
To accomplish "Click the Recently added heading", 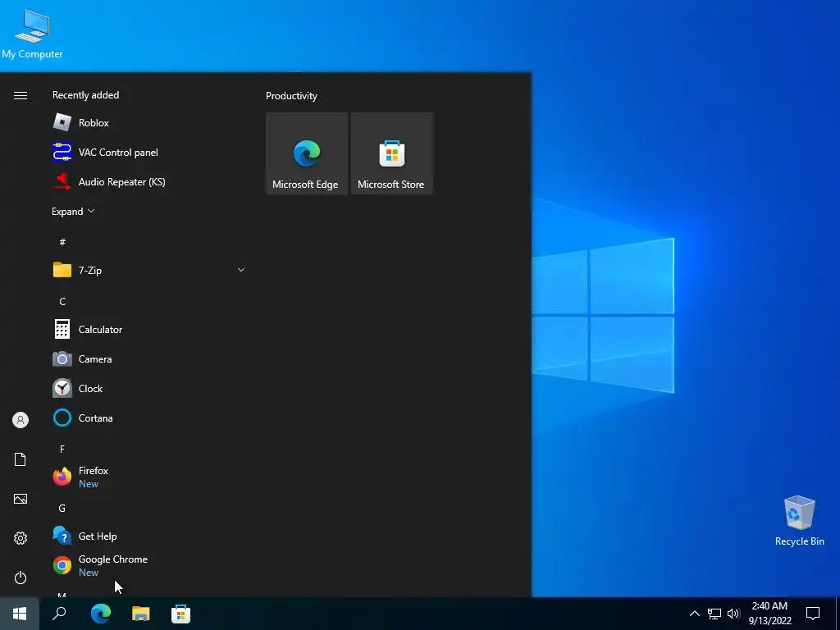I will click(85, 95).
